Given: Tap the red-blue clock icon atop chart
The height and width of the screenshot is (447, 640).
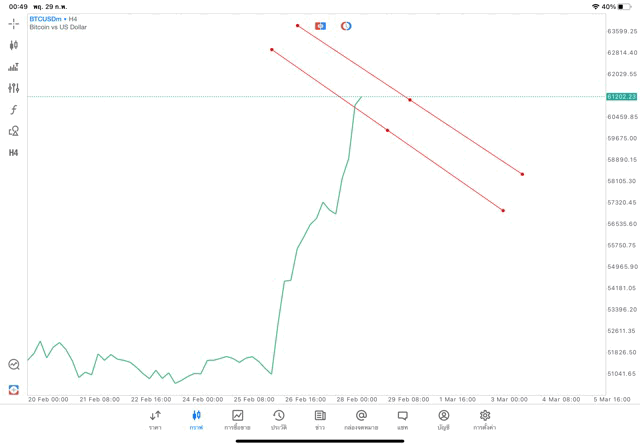Looking at the screenshot, I should pyautogui.click(x=346, y=26).
